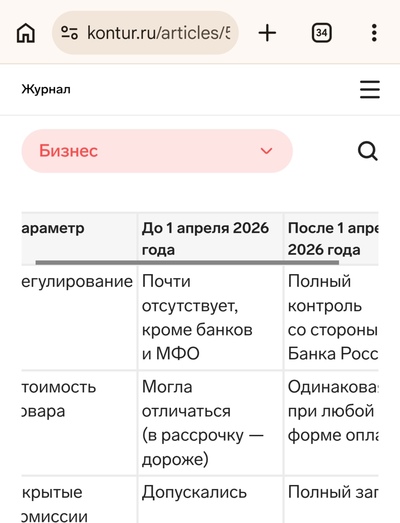The height and width of the screenshot is (523, 400).
Task: Select the 'Скрытые комиссии' row label
Action: (55, 504)
